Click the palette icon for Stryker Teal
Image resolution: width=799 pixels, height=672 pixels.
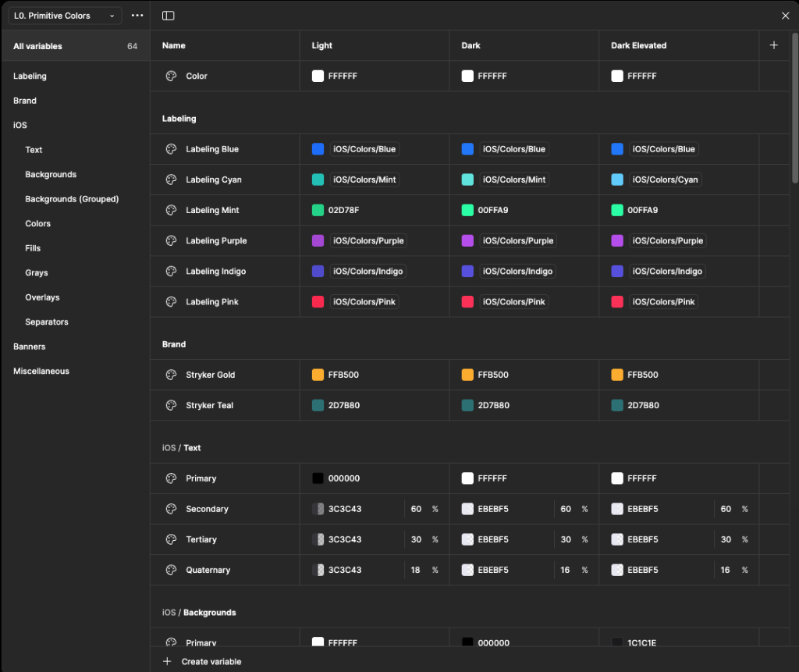[171, 405]
